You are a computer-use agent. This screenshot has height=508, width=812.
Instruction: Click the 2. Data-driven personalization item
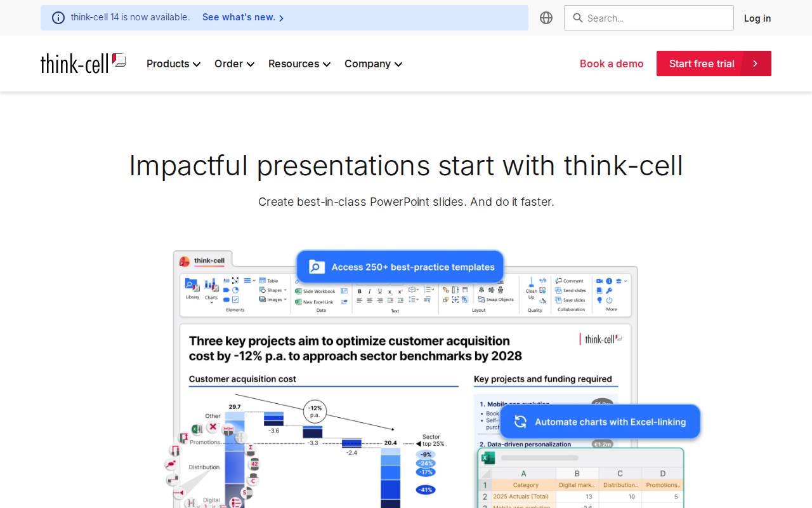click(x=525, y=444)
